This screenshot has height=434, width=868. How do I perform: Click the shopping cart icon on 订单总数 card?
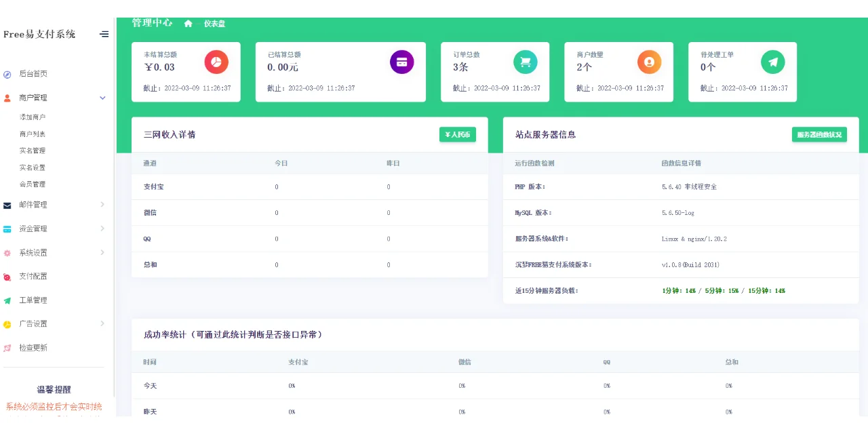pos(525,62)
